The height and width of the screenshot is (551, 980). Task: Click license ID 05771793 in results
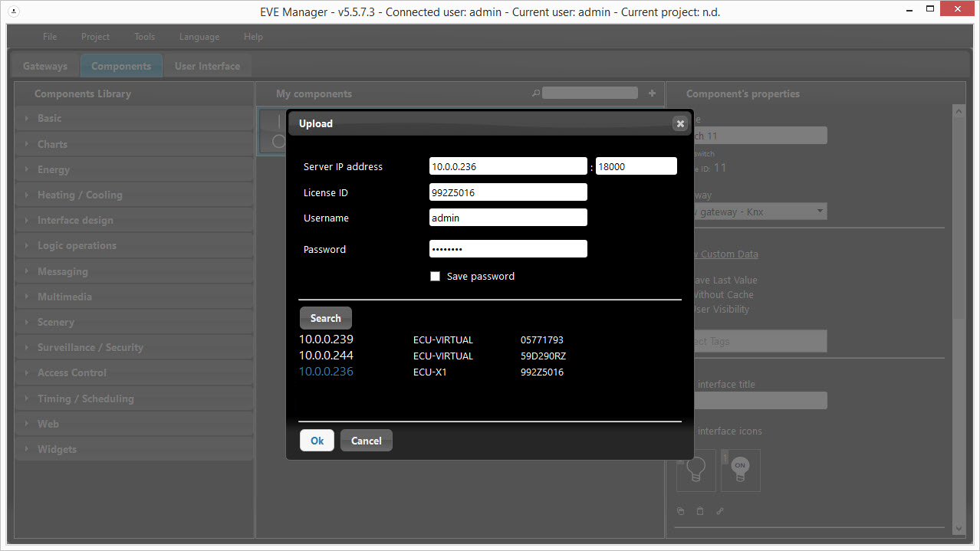pos(542,340)
